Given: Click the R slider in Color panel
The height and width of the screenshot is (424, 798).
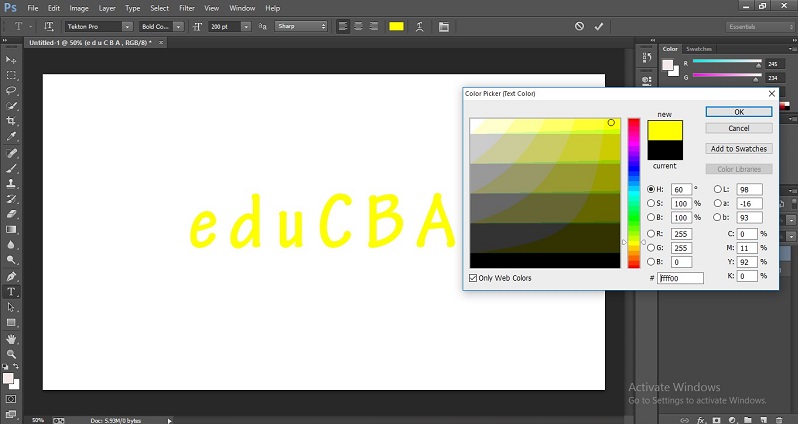Looking at the screenshot, I should 727,62.
